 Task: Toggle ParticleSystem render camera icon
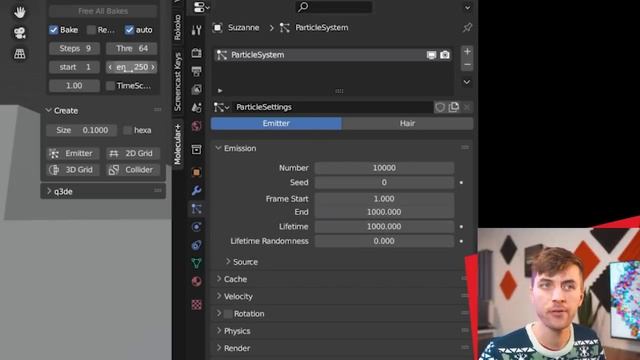tap(445, 55)
